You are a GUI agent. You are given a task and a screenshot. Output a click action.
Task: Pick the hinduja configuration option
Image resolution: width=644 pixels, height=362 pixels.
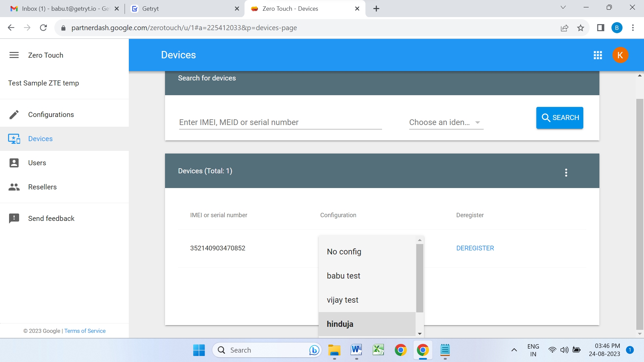coord(340,324)
